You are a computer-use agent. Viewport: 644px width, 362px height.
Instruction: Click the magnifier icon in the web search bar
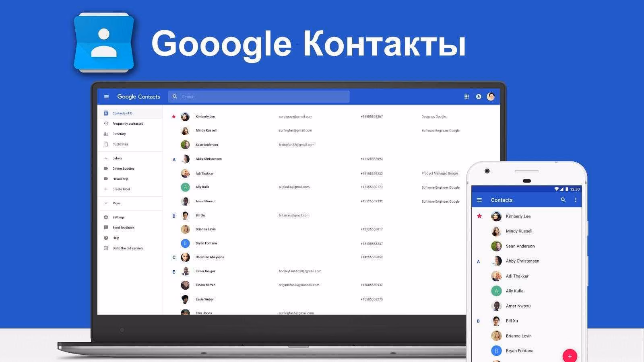click(x=175, y=97)
